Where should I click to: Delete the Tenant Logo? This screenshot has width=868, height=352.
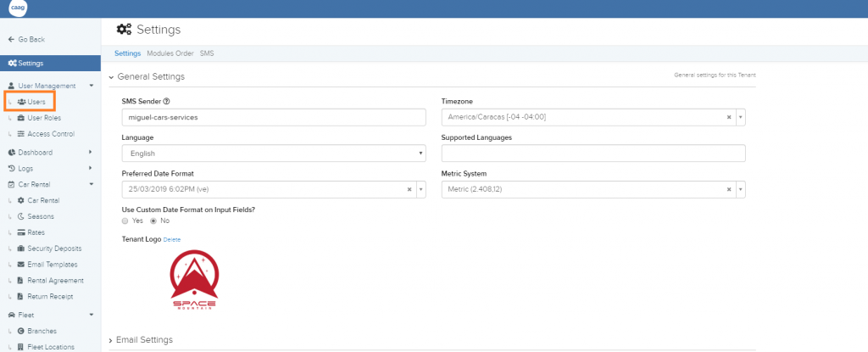pos(172,240)
